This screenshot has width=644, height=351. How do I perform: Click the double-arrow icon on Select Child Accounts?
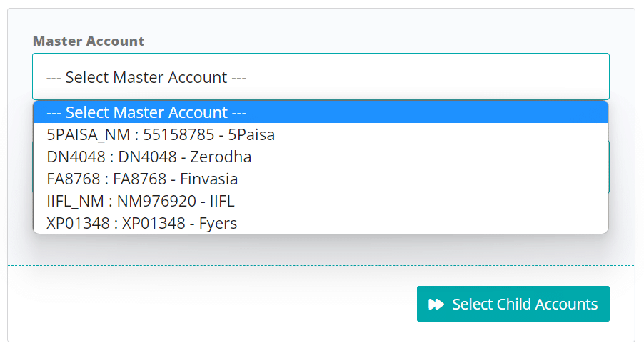click(436, 304)
